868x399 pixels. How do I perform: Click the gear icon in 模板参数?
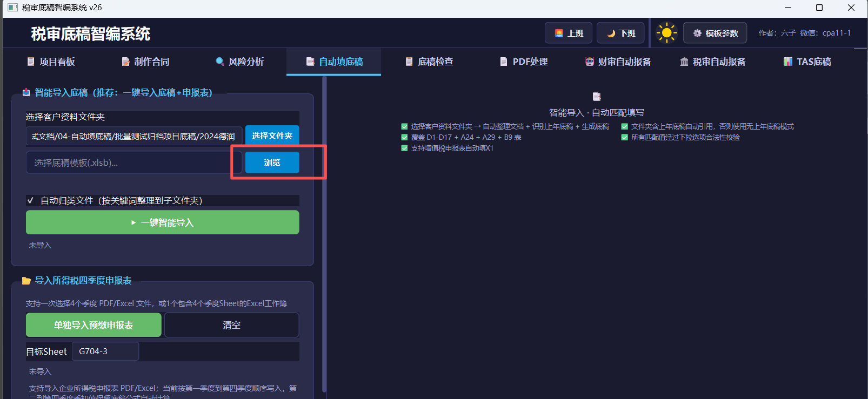697,33
